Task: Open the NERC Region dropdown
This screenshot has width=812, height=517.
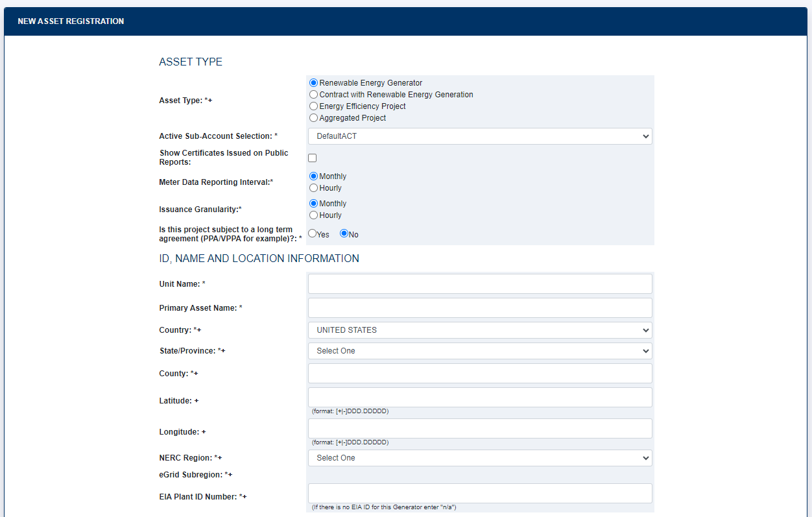Action: coord(480,458)
